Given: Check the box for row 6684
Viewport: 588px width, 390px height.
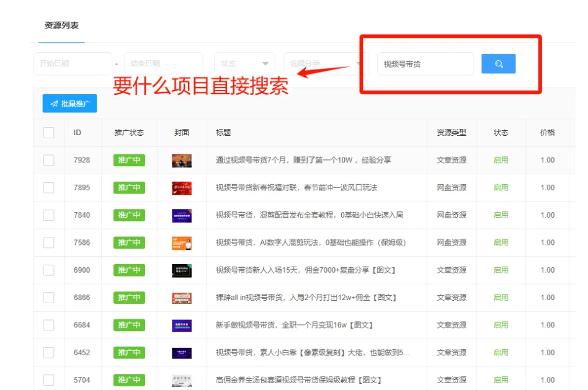Looking at the screenshot, I should click(49, 325).
